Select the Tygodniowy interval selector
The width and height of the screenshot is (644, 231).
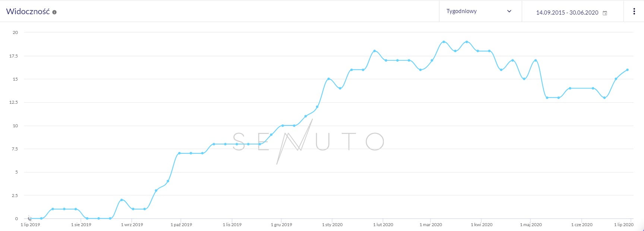[480, 11]
